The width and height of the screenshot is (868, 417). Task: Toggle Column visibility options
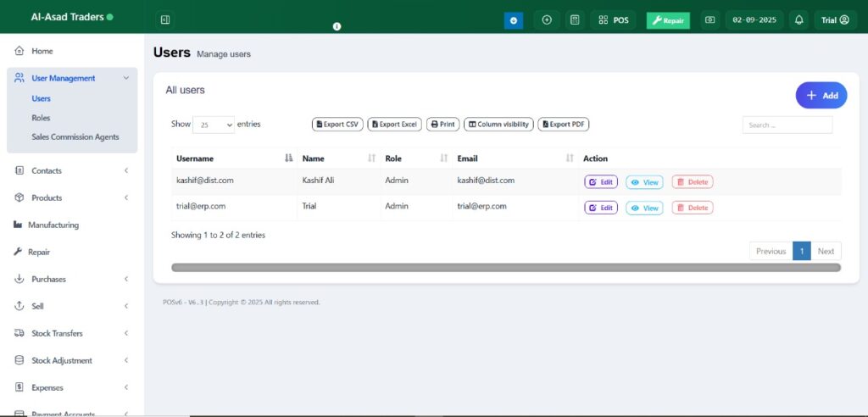[499, 125]
